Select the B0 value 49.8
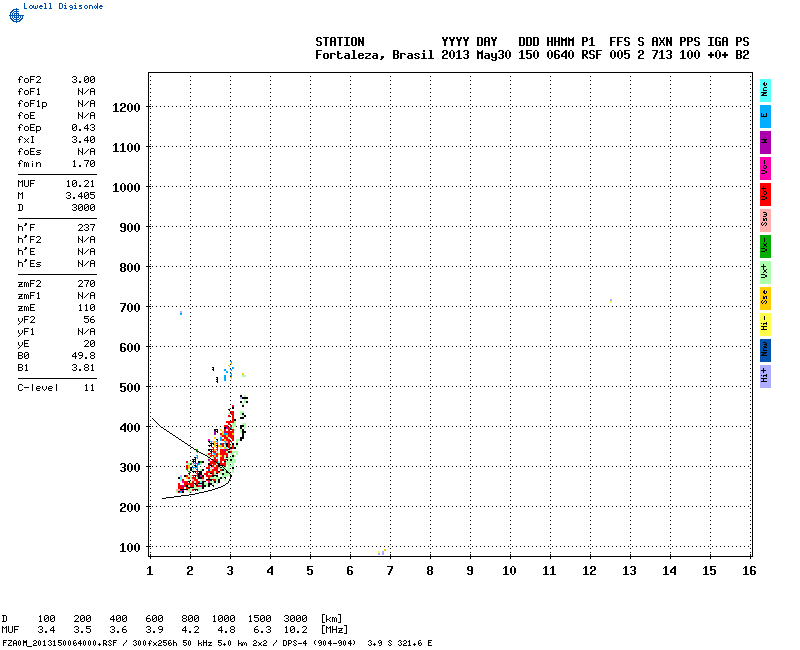The width and height of the screenshot is (800, 650). (x=83, y=356)
